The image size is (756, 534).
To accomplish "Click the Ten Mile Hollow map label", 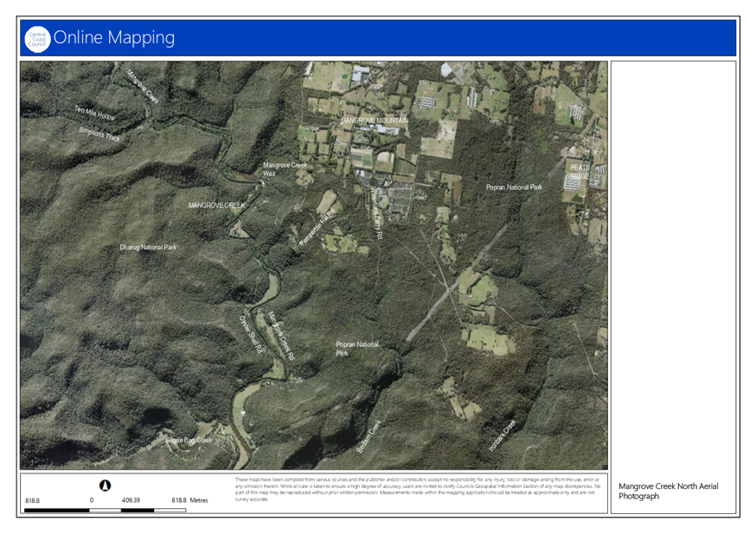I will point(95,115).
